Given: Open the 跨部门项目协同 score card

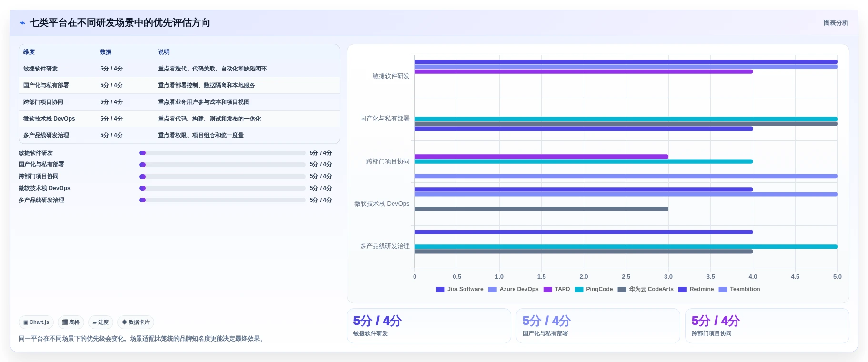Looking at the screenshot, I should (767, 326).
